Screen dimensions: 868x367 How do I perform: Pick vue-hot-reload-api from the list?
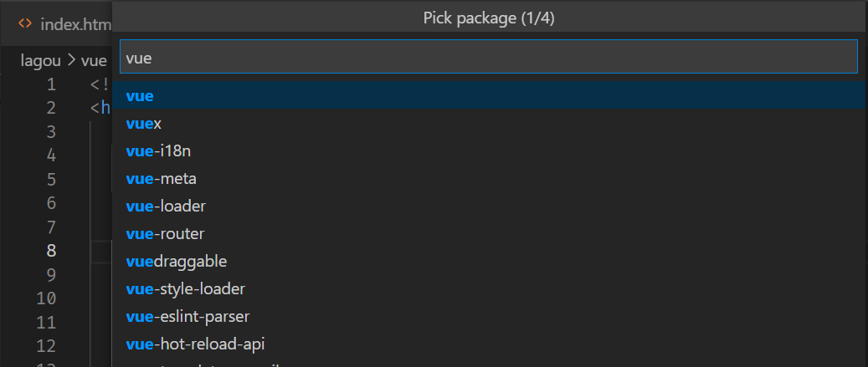pos(490,344)
